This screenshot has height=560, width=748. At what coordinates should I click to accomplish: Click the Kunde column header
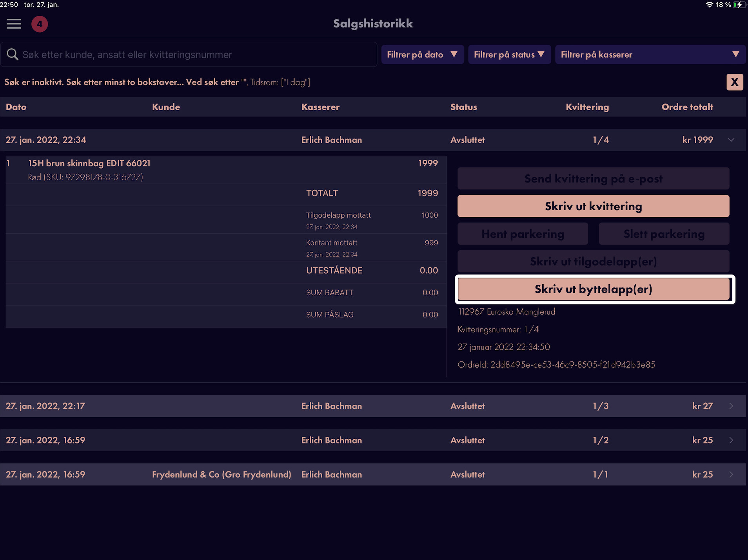pos(166,107)
